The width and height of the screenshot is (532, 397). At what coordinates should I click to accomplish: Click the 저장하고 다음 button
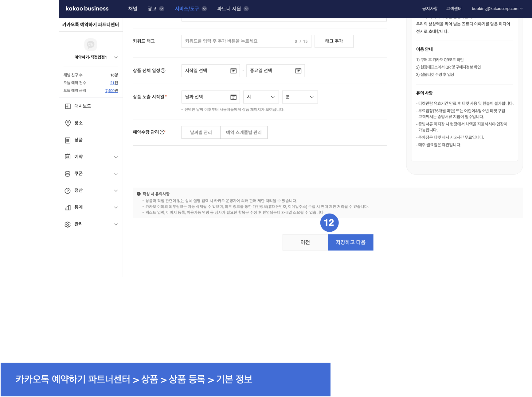(x=350, y=242)
